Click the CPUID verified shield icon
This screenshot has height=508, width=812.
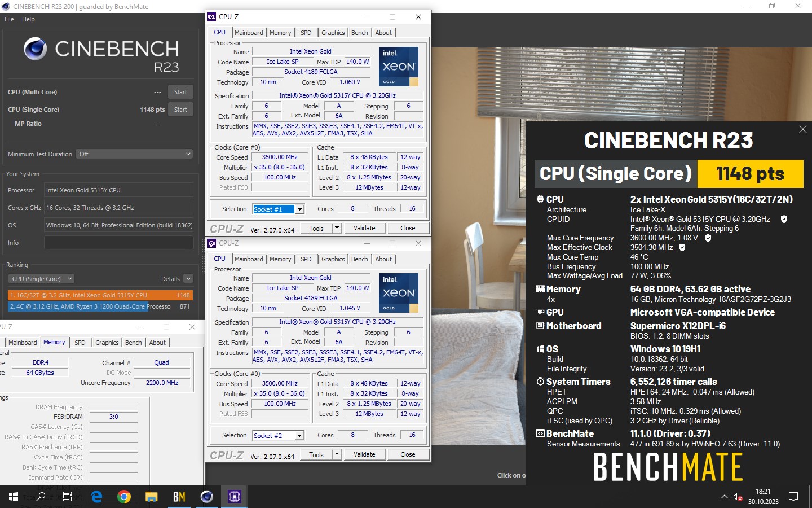tap(784, 219)
